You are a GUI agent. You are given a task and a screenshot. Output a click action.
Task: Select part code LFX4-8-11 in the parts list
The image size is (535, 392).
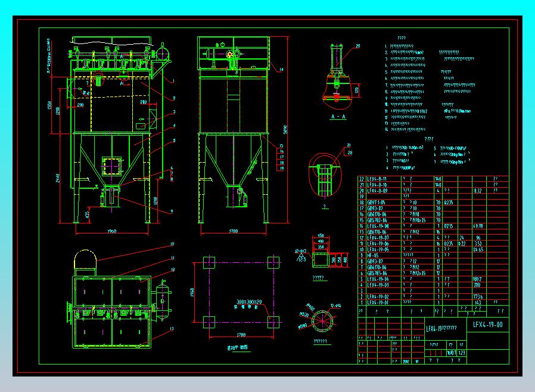click(x=377, y=179)
